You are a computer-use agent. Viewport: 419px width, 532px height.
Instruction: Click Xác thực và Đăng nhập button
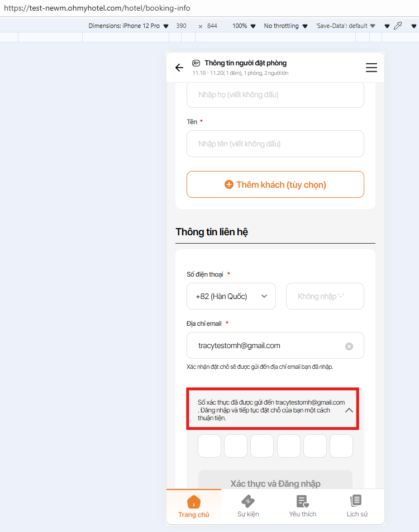tap(275, 483)
